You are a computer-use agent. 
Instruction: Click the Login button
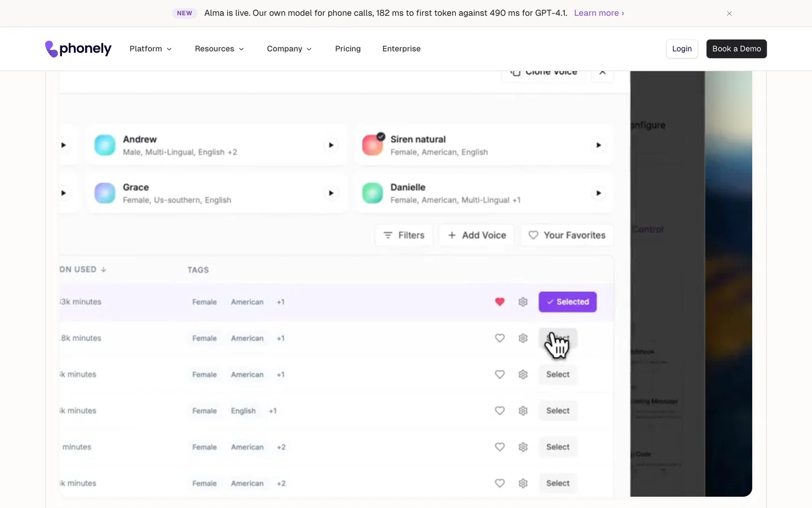(x=682, y=49)
